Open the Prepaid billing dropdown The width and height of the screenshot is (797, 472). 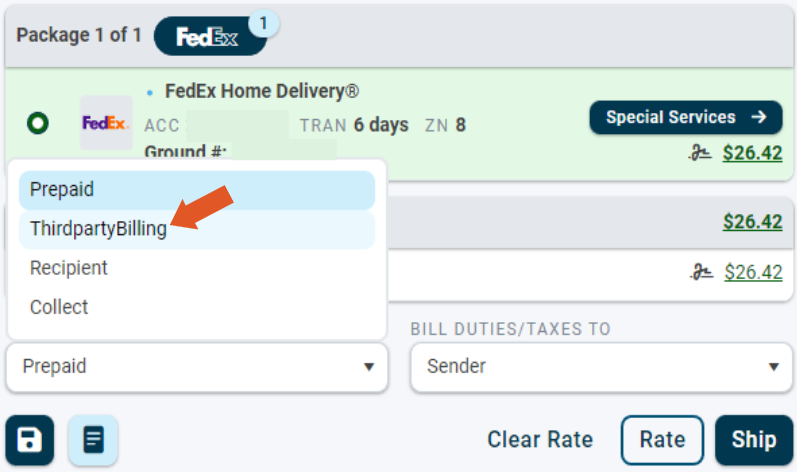[196, 366]
